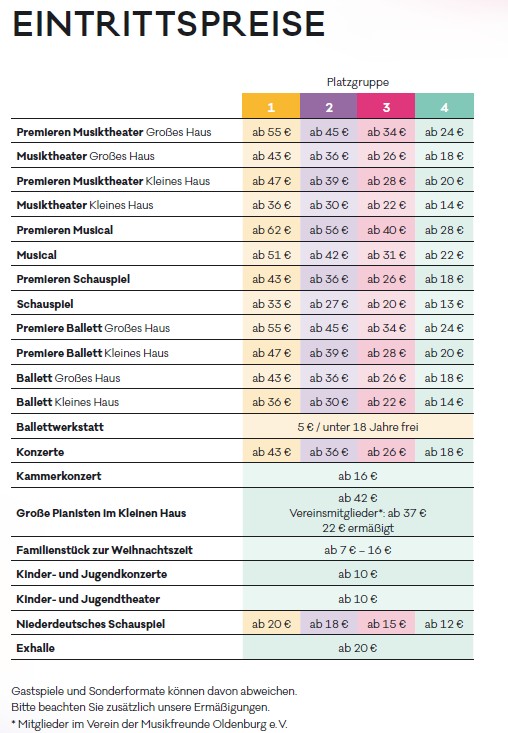Select the Platzgruppe 2 purple header
This screenshot has height=733, width=508.
point(329,106)
